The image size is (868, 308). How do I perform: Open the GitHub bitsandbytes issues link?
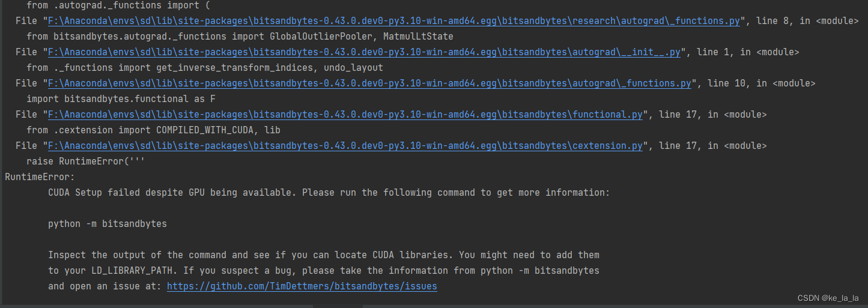[302, 286]
